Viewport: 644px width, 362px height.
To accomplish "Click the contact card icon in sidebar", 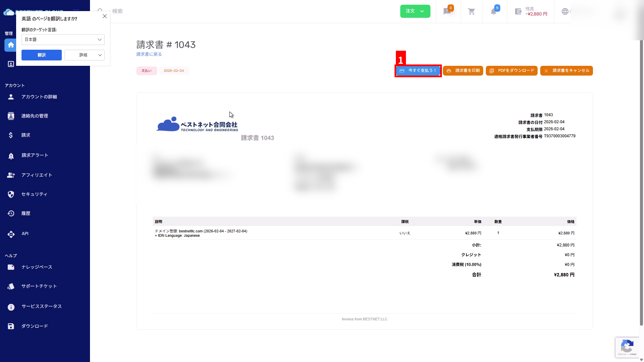I will [x=11, y=64].
